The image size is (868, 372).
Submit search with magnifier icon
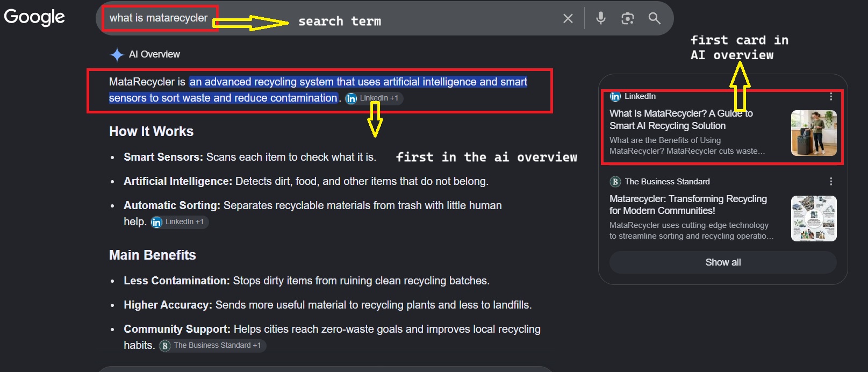[x=654, y=18]
